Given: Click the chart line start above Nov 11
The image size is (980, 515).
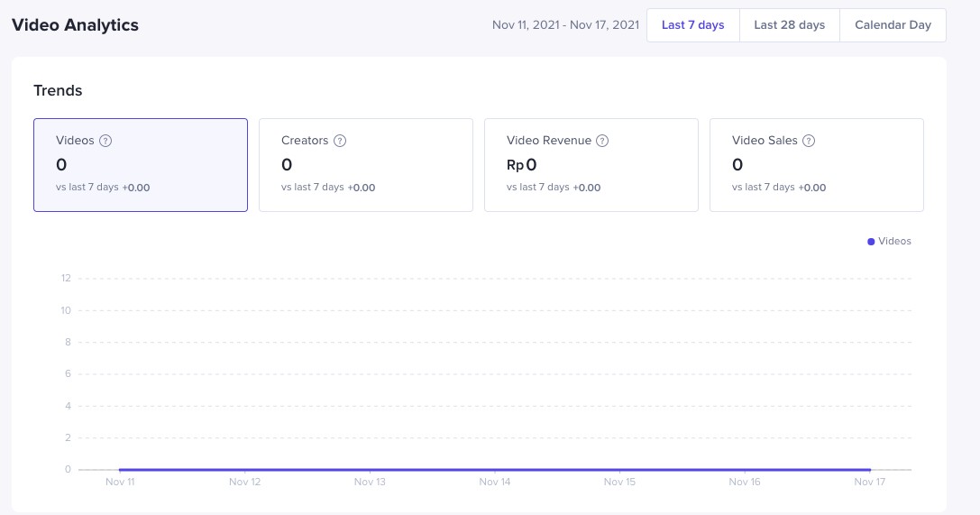Looking at the screenshot, I should (120, 469).
